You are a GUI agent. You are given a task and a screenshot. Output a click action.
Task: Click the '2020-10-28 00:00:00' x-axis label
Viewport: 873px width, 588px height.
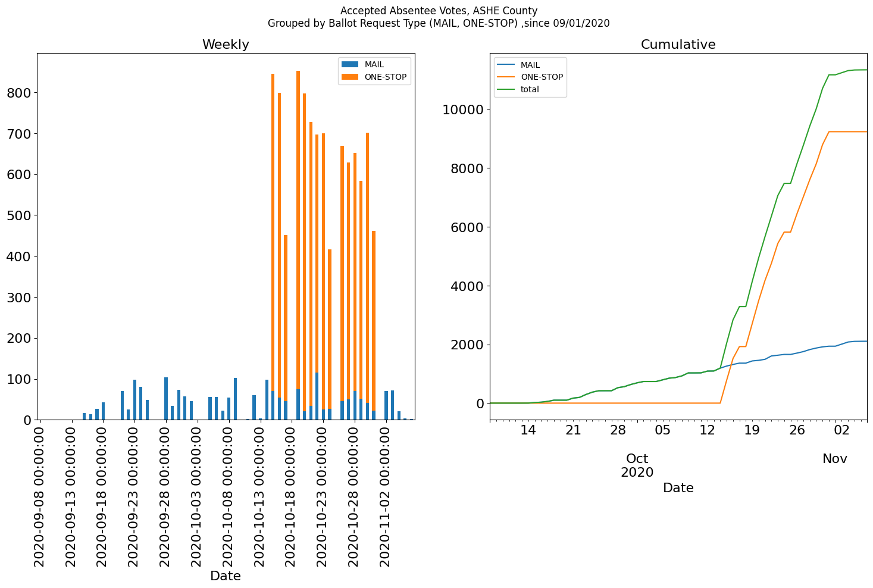355,496
